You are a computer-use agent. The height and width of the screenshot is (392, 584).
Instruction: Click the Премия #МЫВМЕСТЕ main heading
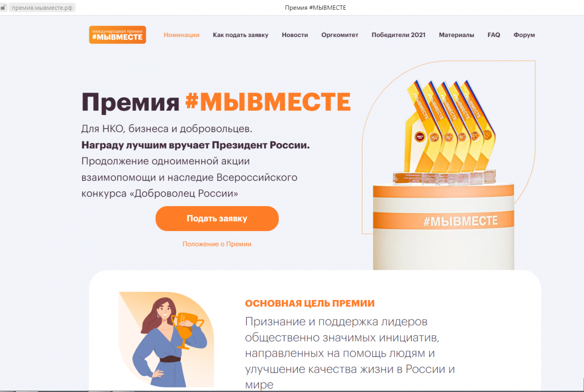tap(216, 102)
